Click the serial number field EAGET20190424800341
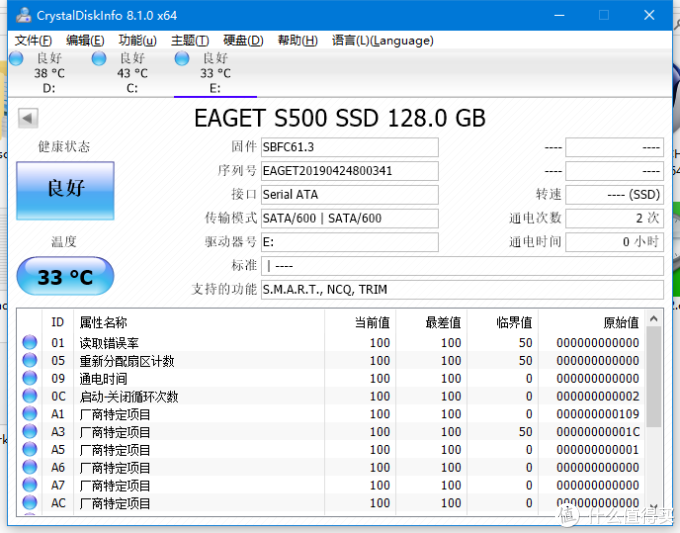Viewport: 680px width, 533px height. tap(350, 171)
